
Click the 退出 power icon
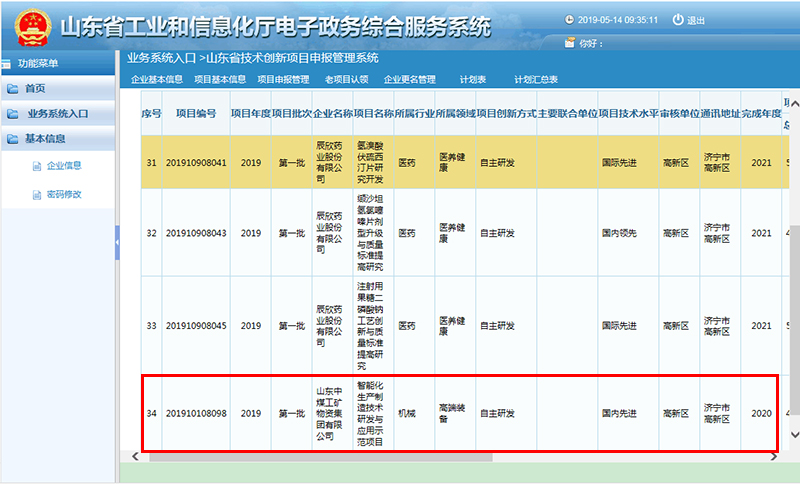pos(678,20)
